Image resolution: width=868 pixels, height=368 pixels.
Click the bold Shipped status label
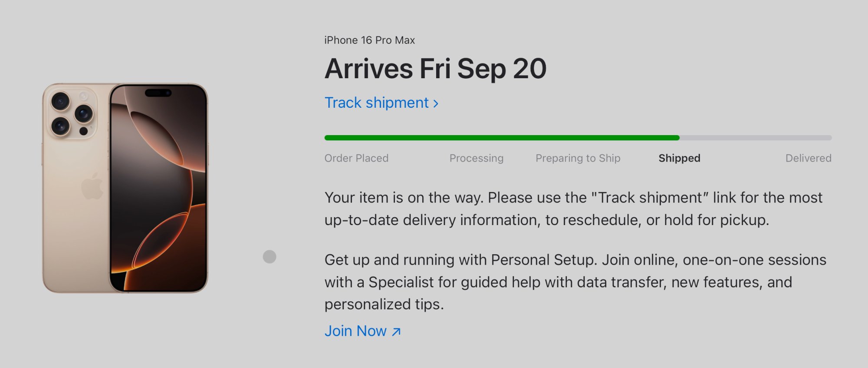(x=679, y=158)
